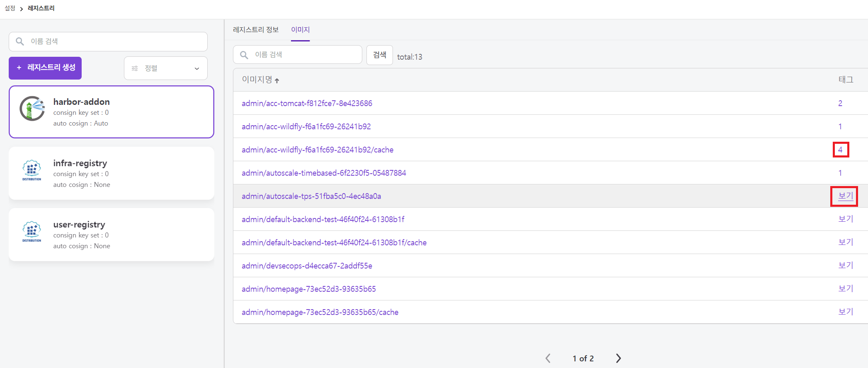Focus the registry 이름 검색 field in sidebar

(108, 41)
